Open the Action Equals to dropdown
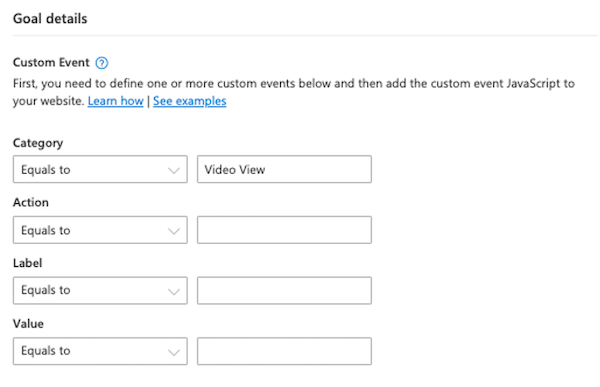600x387 pixels. point(100,230)
